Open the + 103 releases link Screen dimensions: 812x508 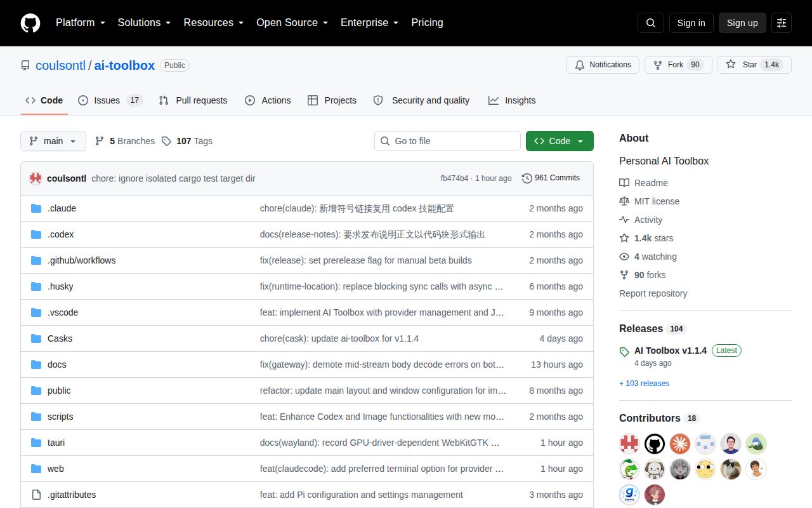click(x=644, y=384)
